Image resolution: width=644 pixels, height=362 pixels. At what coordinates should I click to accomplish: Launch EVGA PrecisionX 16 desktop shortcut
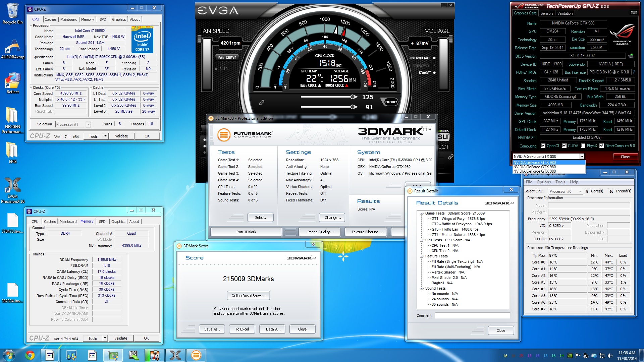(12, 190)
